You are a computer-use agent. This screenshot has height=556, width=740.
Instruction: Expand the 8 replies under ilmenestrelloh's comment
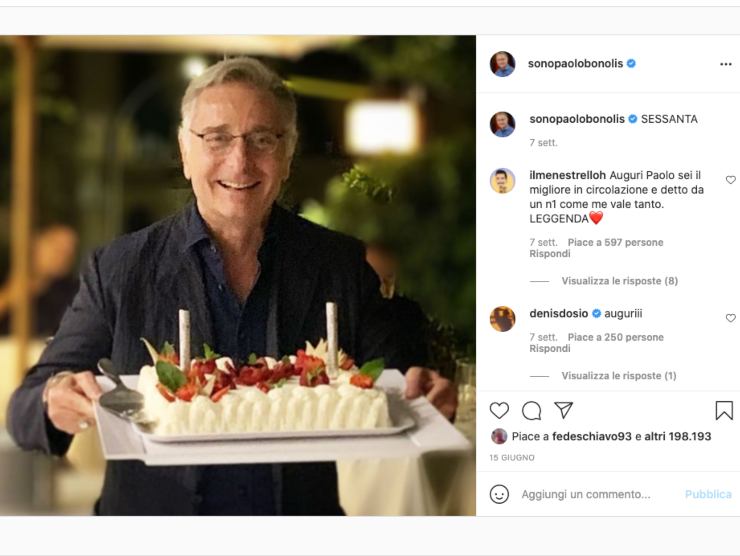(619, 281)
